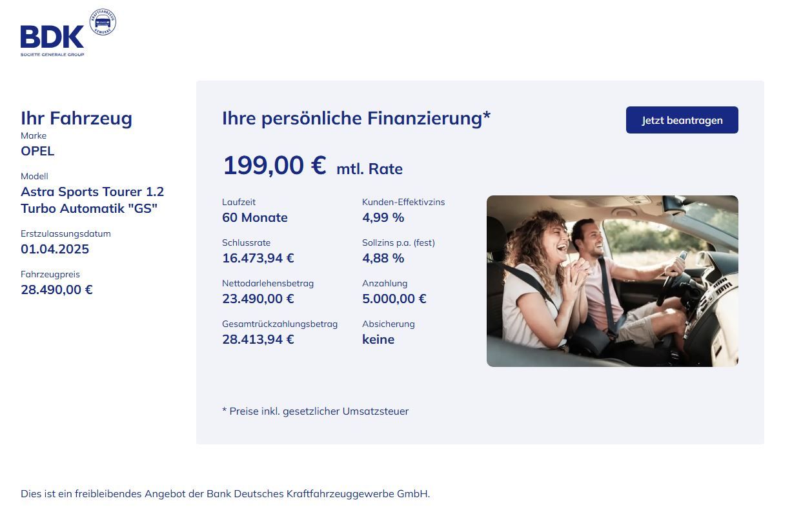Viewport: 812px width, 514px height.
Task: Click the 199,00 € monthly rate
Action: 274,166
